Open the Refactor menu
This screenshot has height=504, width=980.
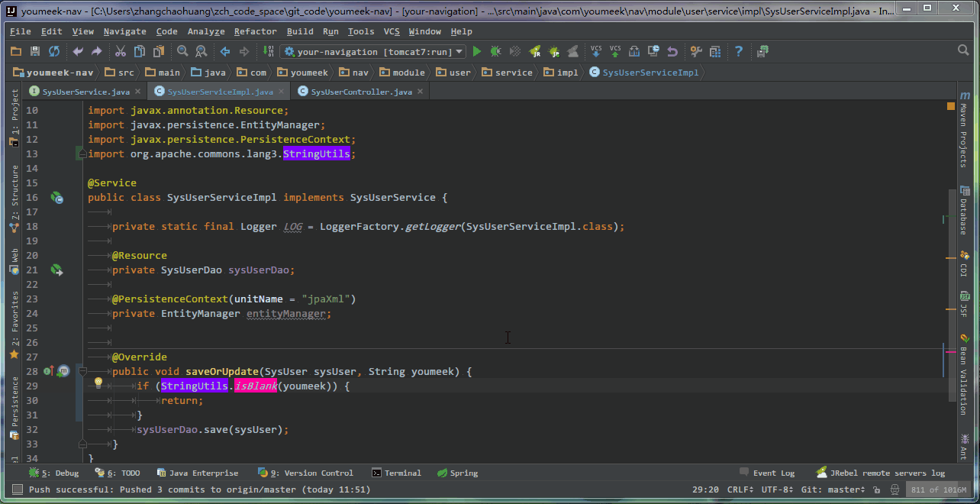pyautogui.click(x=255, y=31)
